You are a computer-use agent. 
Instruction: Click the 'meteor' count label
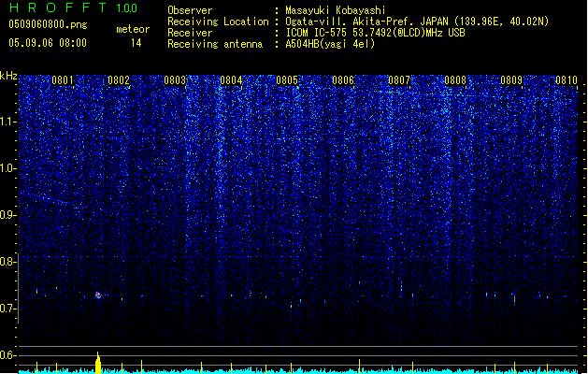133,29
